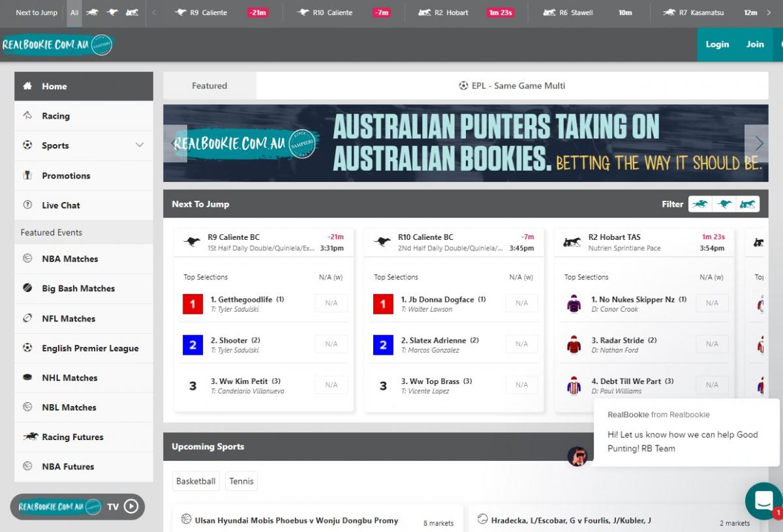Open NHL Matches featured event
This screenshot has height=532, width=783.
click(x=84, y=377)
